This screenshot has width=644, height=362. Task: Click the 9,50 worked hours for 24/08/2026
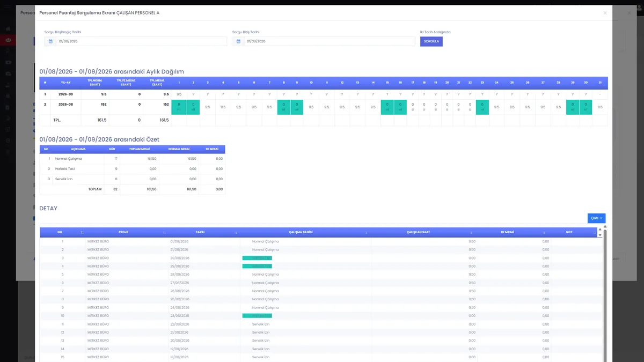[472, 307]
